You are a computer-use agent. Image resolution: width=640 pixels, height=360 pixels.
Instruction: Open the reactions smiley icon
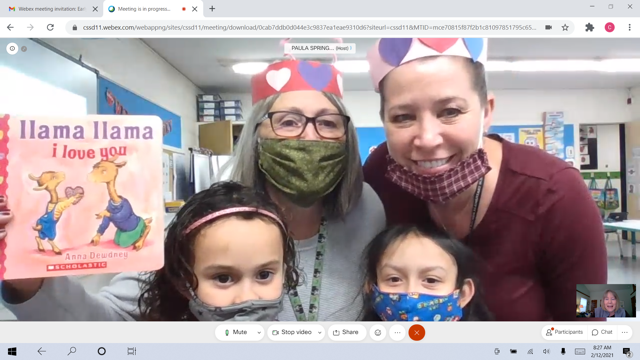click(x=378, y=333)
